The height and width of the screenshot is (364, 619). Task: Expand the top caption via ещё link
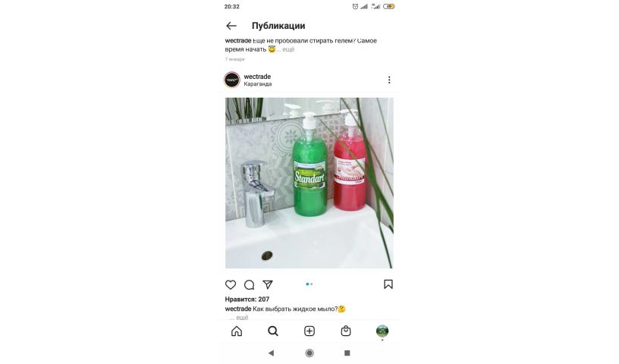288,49
